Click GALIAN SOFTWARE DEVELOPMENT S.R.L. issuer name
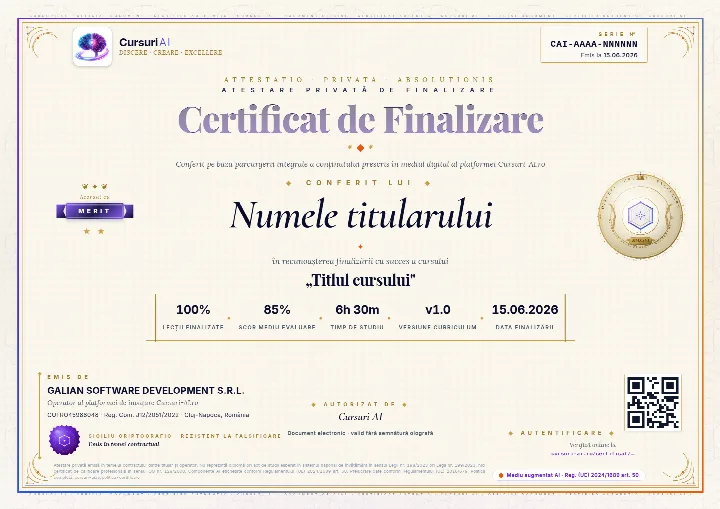Screen dimensions: 720x509 click(146, 390)
